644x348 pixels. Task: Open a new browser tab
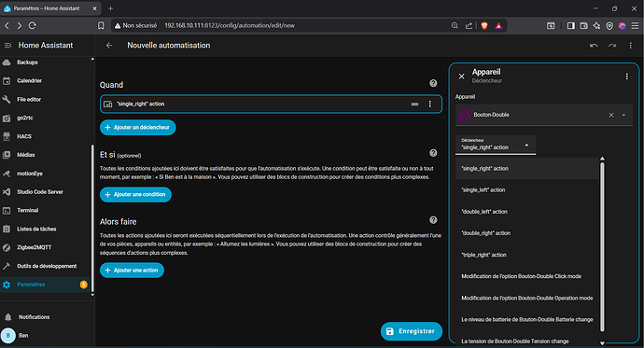coord(110,8)
